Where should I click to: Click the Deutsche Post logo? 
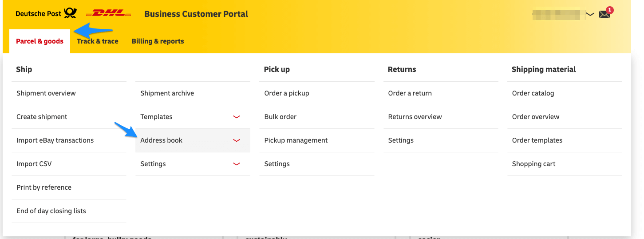46,13
